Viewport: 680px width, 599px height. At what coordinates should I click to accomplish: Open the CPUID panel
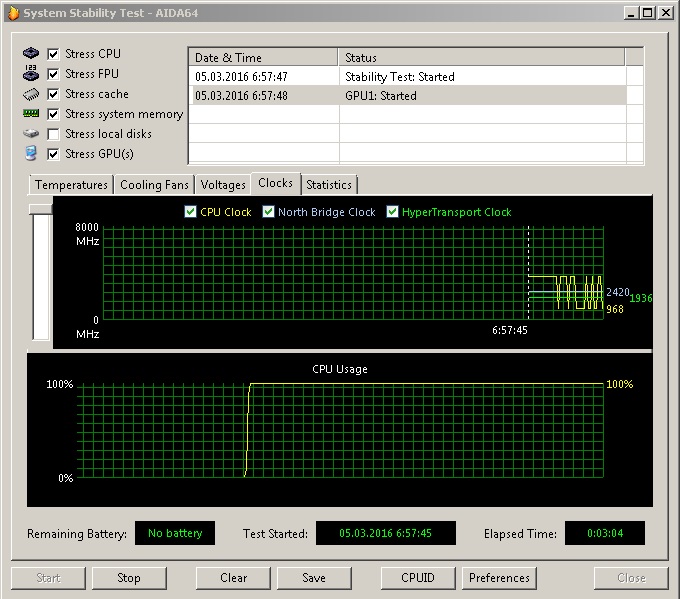coord(418,578)
